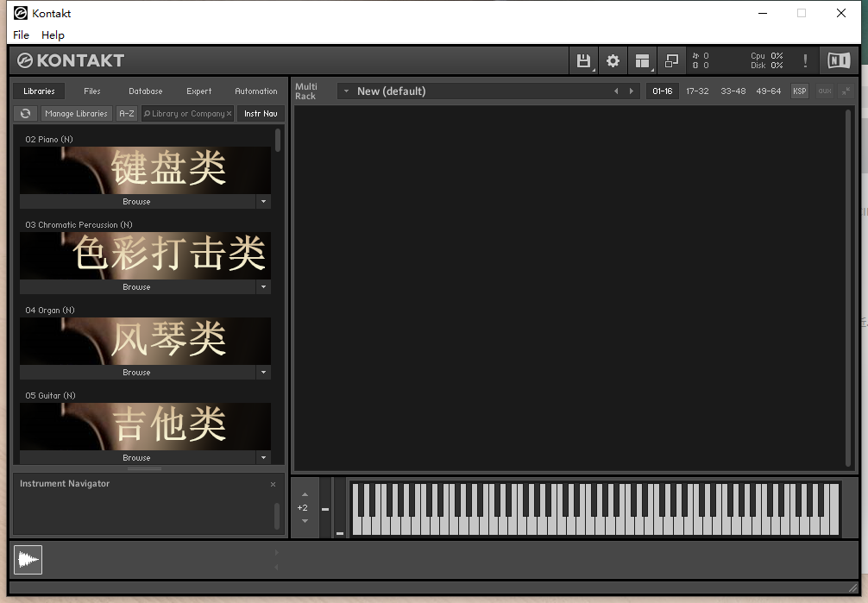Click the 02 Piano library banner image
The image size is (868, 603).
point(146,170)
